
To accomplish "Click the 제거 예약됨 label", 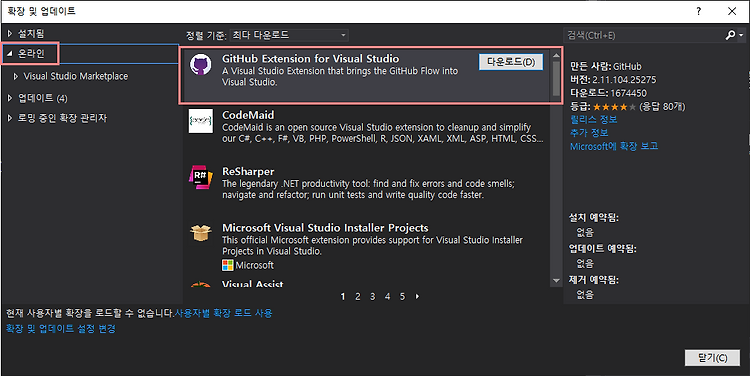I will (594, 280).
